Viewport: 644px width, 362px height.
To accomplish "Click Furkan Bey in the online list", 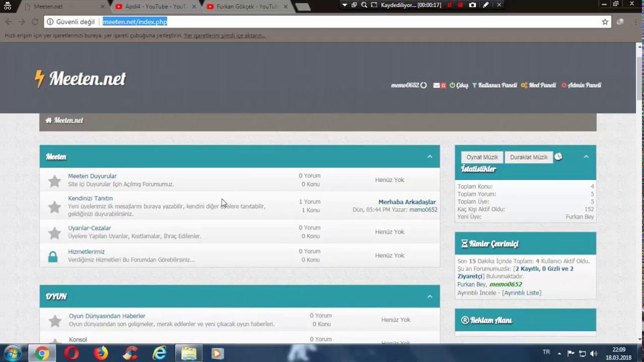I will click(x=472, y=284).
